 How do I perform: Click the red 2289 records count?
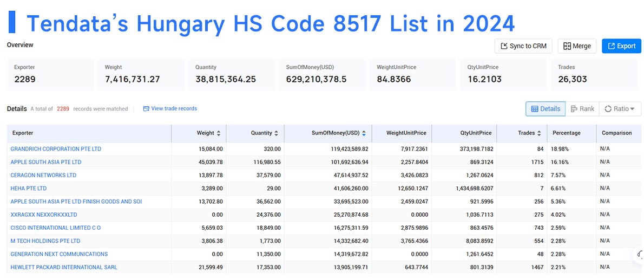63,109
